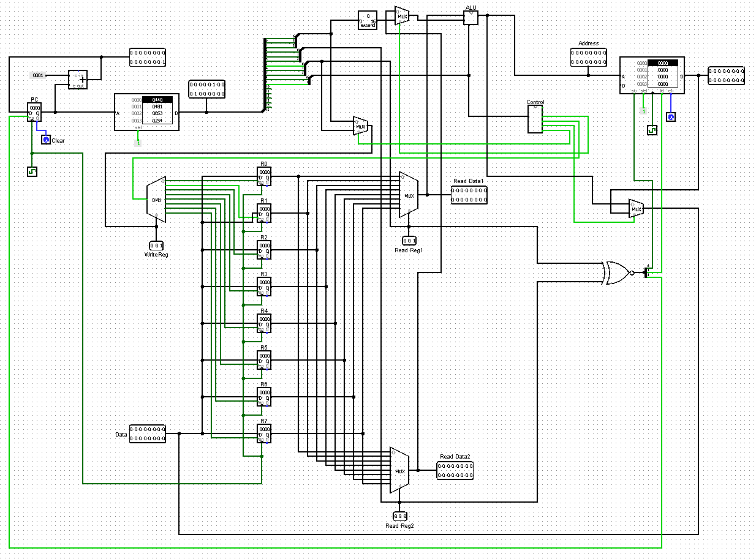Click the Read Reg1 input pin
756x559 pixels.
pyautogui.click(x=409, y=241)
